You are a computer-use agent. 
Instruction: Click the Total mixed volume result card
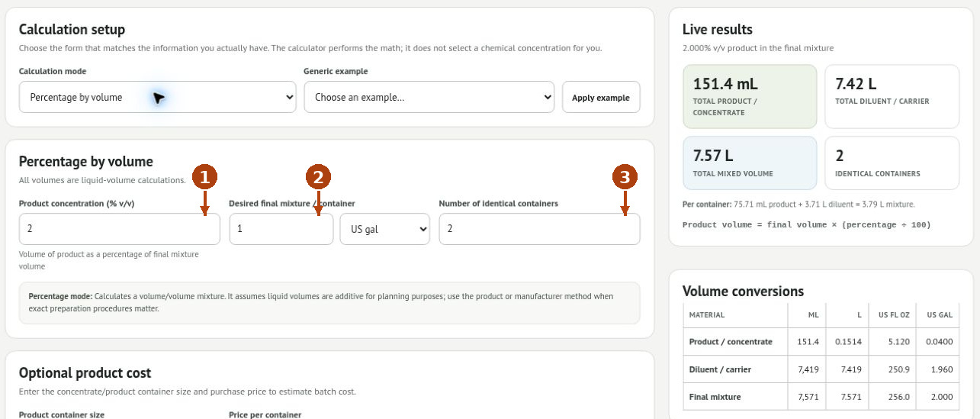pyautogui.click(x=750, y=163)
